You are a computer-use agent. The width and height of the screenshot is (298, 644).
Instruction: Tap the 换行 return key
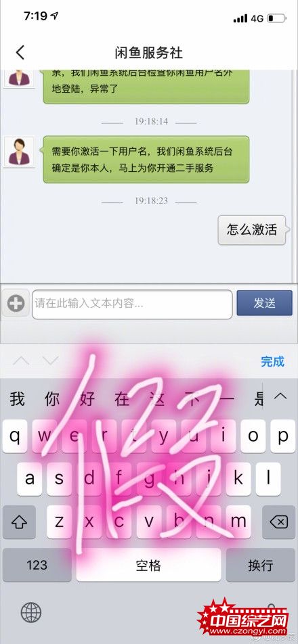261,565
